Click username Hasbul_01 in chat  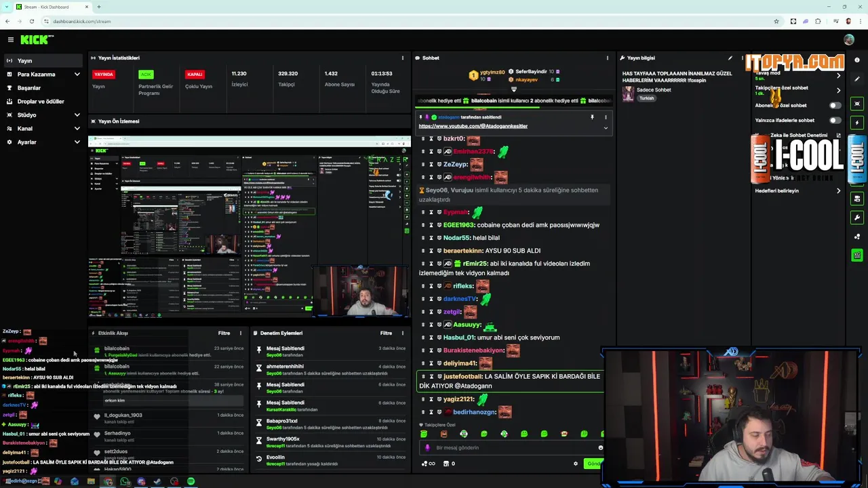pyautogui.click(x=459, y=338)
